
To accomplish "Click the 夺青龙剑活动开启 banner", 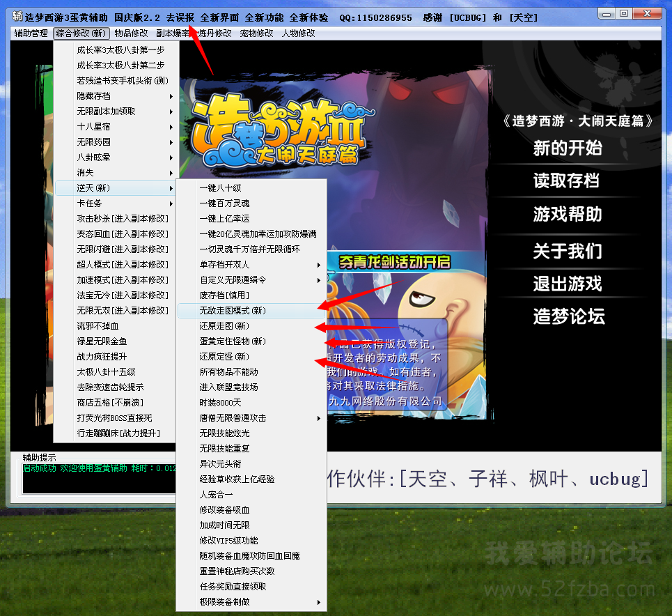I will coord(394,262).
